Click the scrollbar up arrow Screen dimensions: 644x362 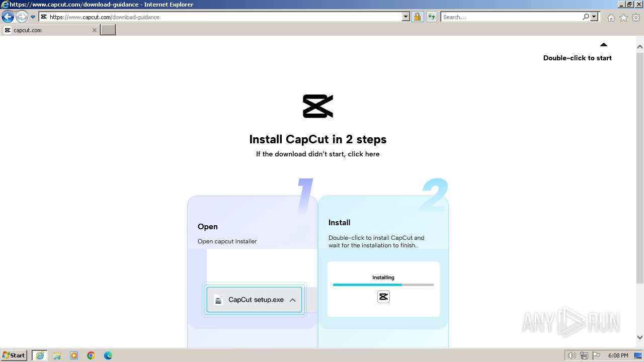coord(640,47)
